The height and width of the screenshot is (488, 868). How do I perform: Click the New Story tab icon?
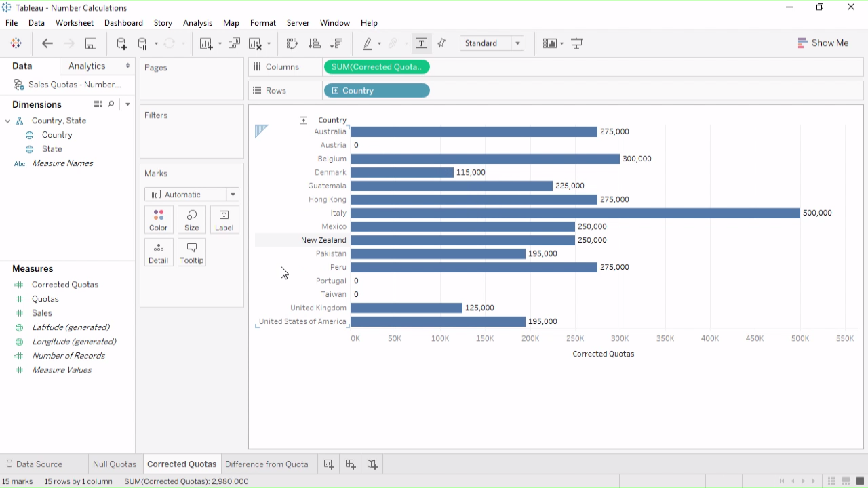tap(372, 464)
